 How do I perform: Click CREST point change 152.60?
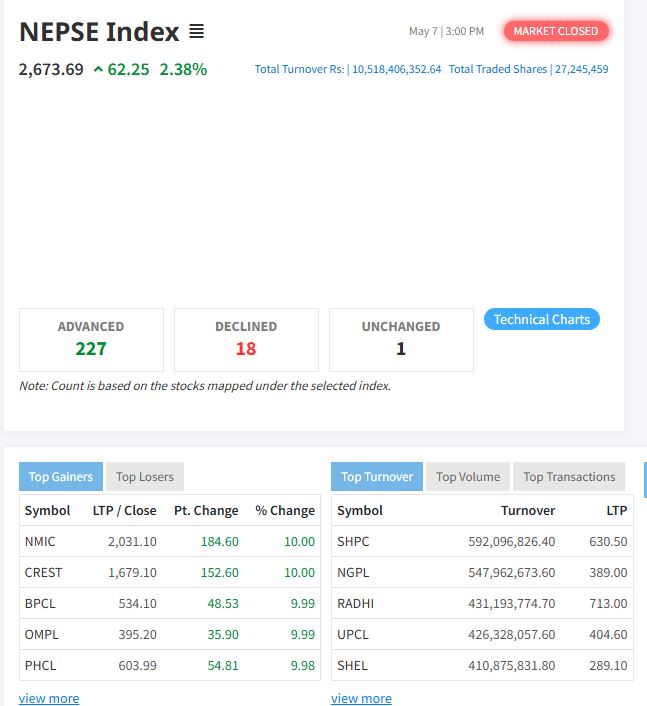point(220,572)
